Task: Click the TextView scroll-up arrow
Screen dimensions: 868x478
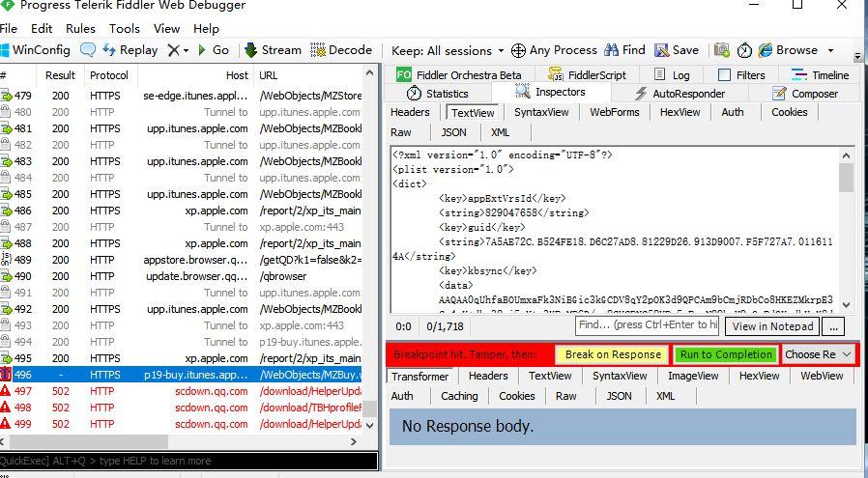Action: coord(846,156)
